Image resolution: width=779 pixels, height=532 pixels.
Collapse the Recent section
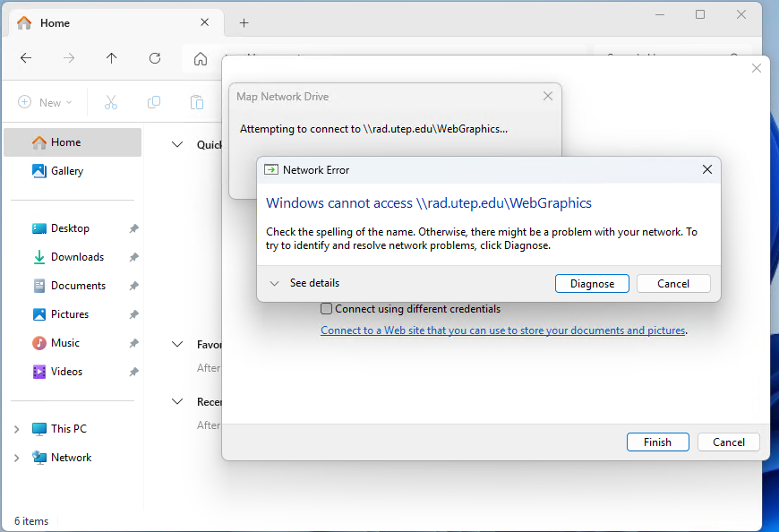[x=177, y=401]
